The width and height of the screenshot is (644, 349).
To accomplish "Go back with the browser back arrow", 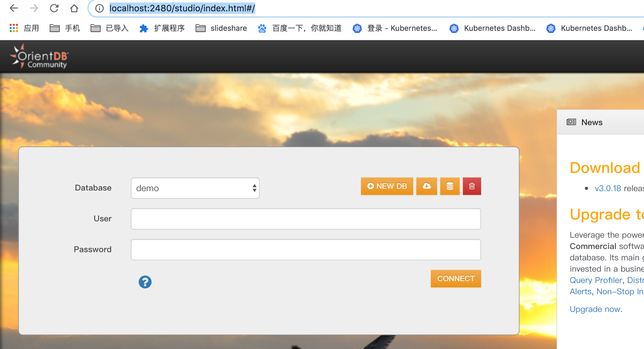I will 14,8.
